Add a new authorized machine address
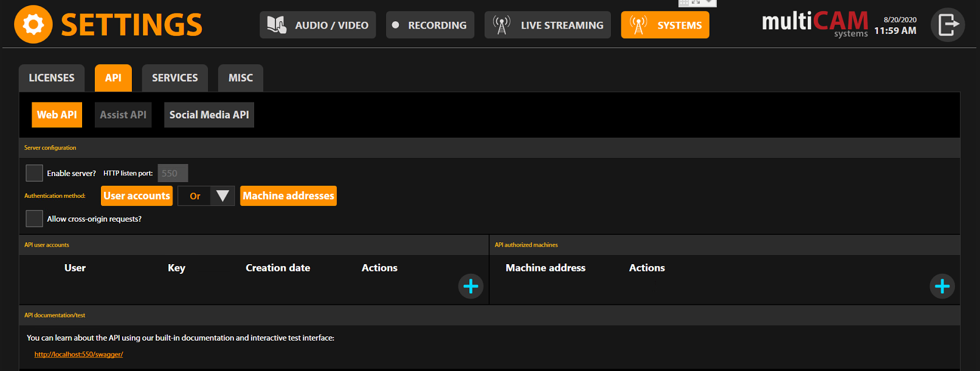Viewport: 980px width, 371px height. coord(942,286)
